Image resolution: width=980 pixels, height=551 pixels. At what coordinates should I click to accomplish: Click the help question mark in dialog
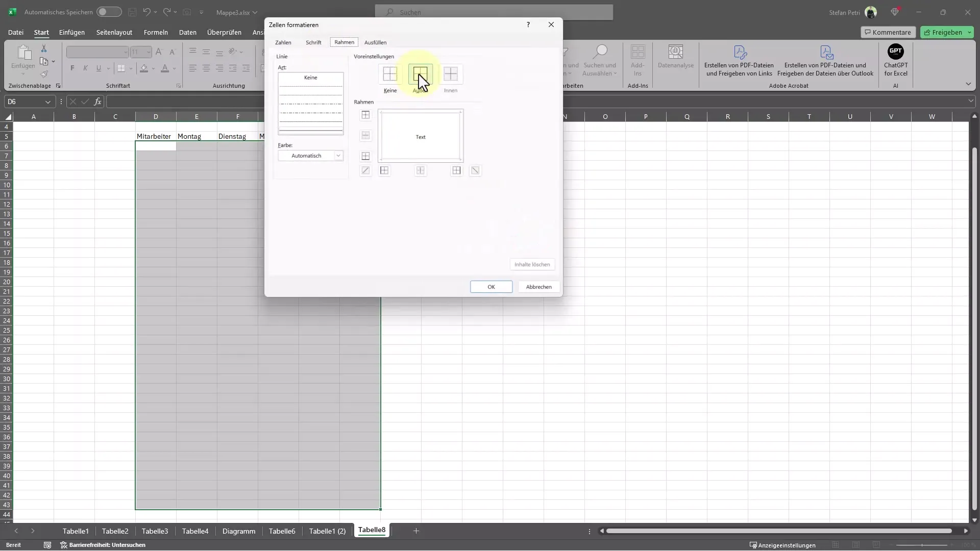[528, 24]
